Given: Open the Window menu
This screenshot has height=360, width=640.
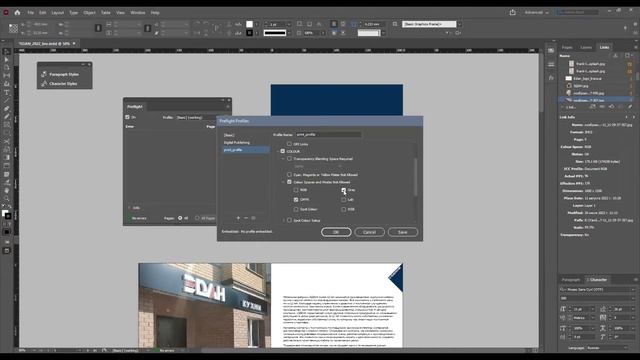Looking at the screenshot, I should pos(138,13).
